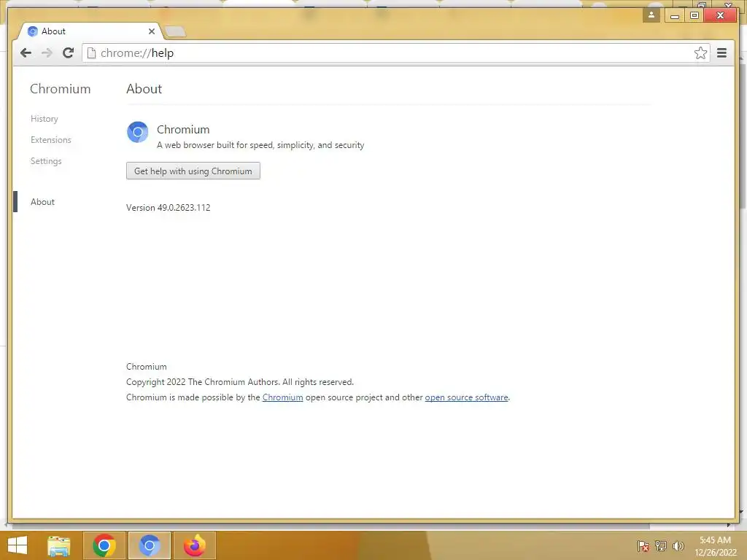Open a new tab button
This screenshot has width=747, height=560.
175,32
